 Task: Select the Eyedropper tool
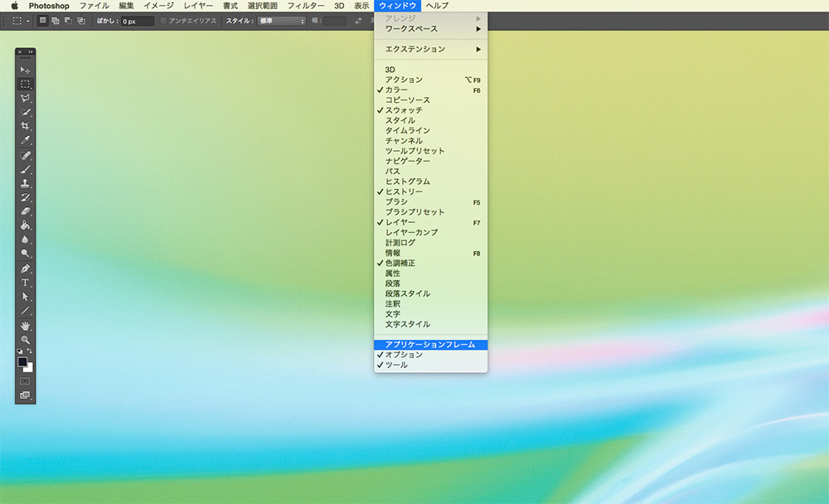(x=25, y=140)
